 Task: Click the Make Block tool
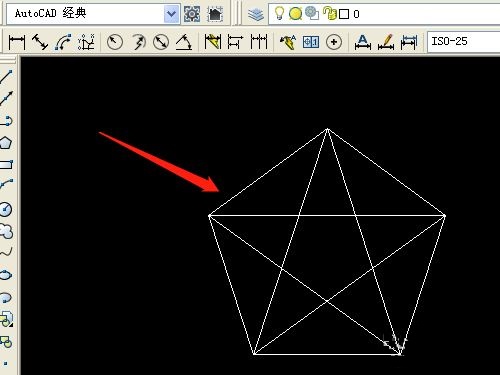[x=6, y=342]
